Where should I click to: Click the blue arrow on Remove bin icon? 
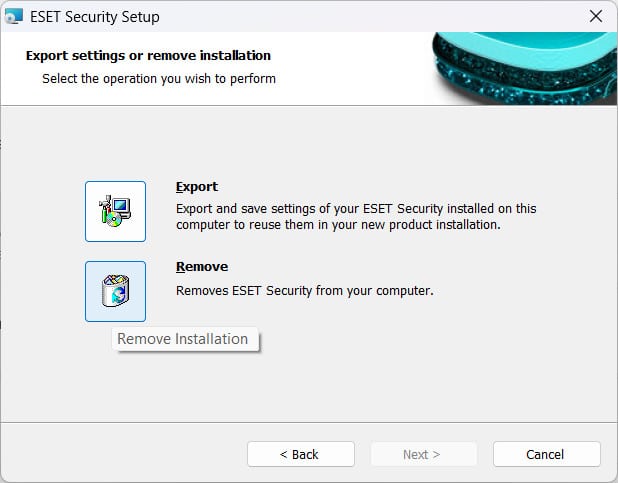pos(119,295)
